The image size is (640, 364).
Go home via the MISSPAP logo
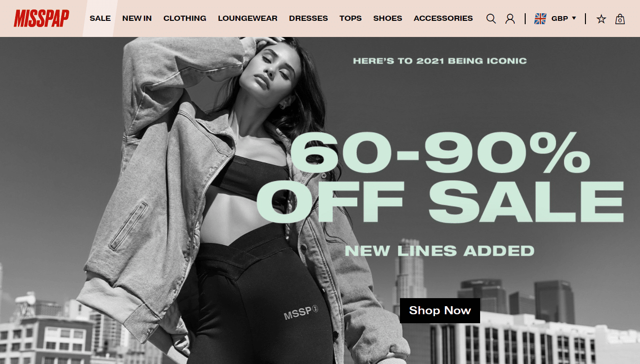tap(41, 18)
